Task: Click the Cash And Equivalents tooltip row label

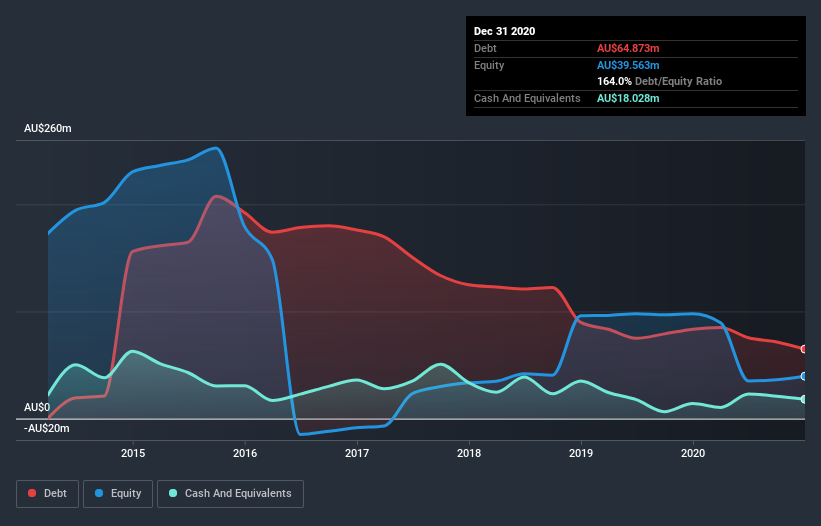Action: (x=527, y=98)
